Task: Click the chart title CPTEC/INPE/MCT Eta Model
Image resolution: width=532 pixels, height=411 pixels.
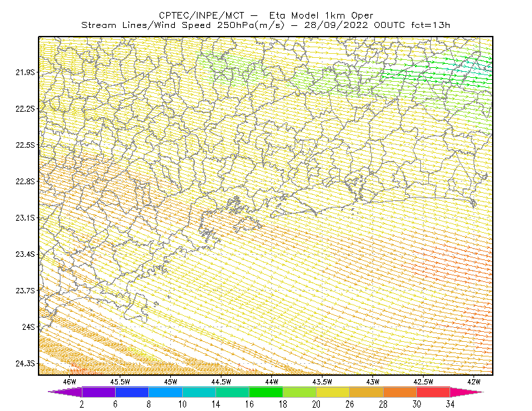Action: click(x=266, y=15)
